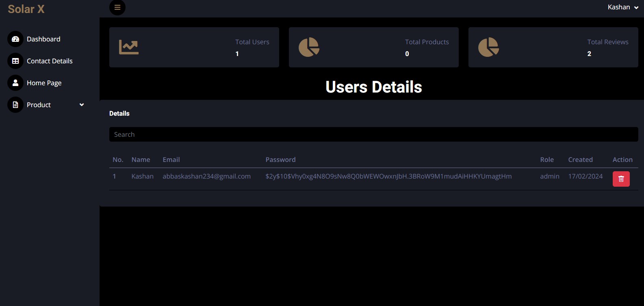The height and width of the screenshot is (306, 644).
Task: Go to Contact Details in sidebar
Action: click(x=50, y=61)
